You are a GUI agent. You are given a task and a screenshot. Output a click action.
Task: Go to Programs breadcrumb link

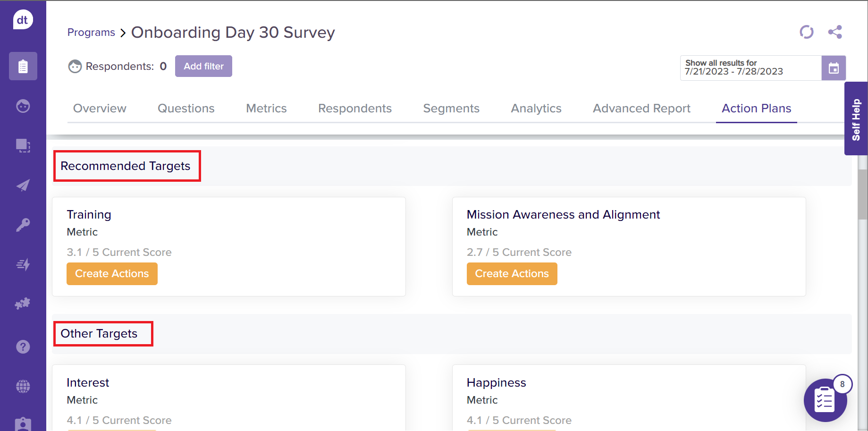coord(91,33)
